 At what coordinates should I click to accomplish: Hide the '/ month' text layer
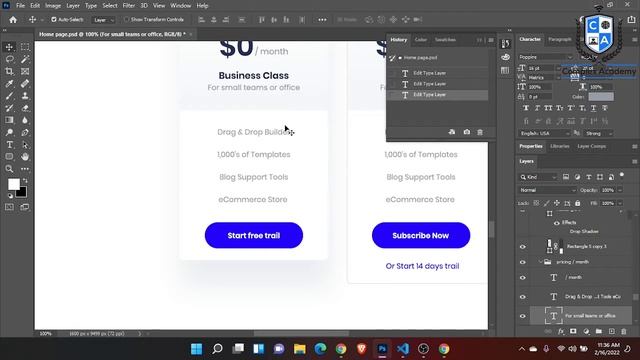point(523,278)
